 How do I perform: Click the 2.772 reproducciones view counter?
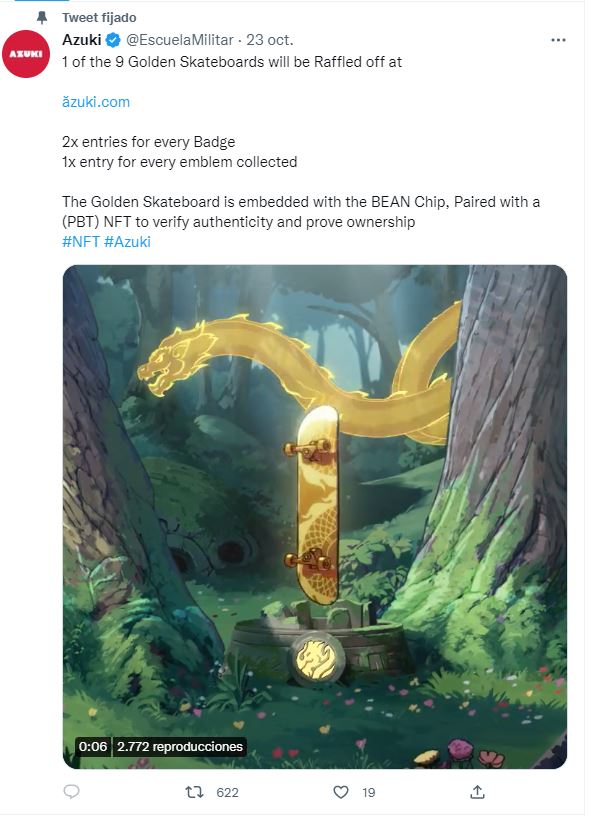(180, 746)
